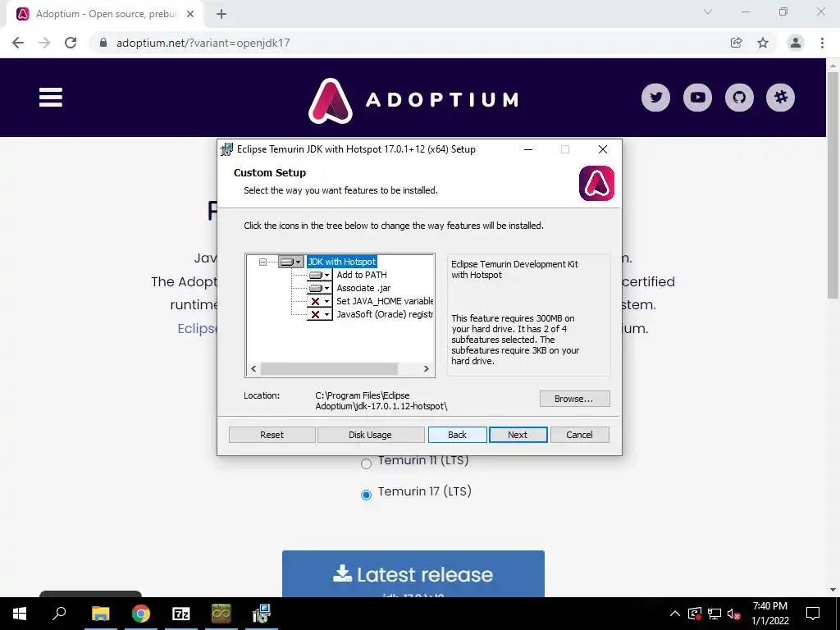Open Adoptium's Twitter page icon
Image resolution: width=840 pixels, height=630 pixels.
tap(655, 98)
